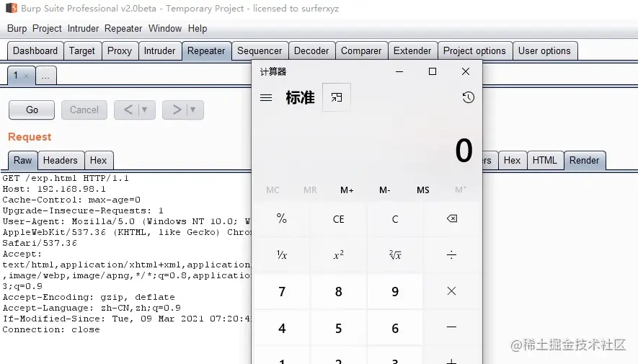Switch to the Dashboard tab
The height and width of the screenshot is (364, 638).
pos(35,51)
